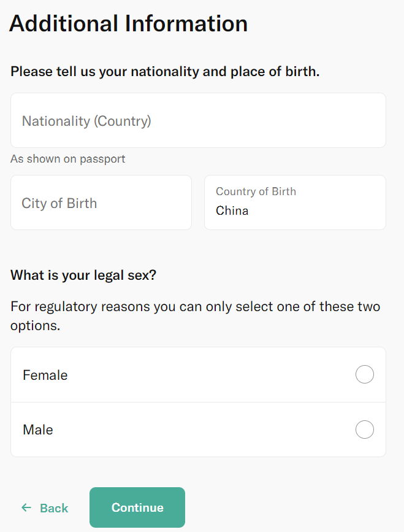The width and height of the screenshot is (404, 532).
Task: Click the "What is your legal sex?" heading
Action: 83,275
